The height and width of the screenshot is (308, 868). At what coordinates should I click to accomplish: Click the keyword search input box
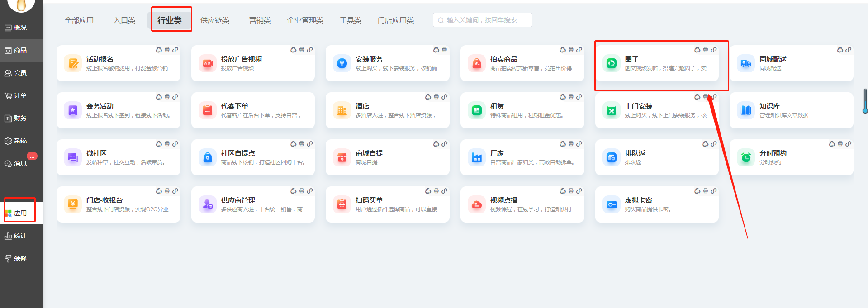484,20
